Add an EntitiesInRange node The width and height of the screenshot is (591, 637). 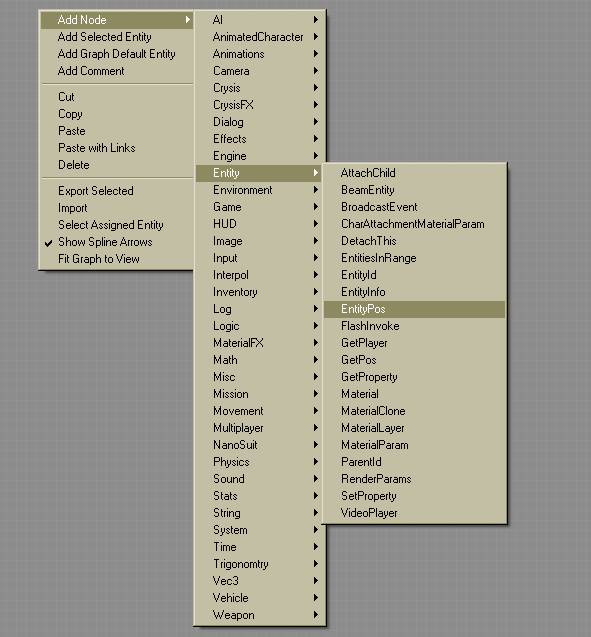coord(414,258)
